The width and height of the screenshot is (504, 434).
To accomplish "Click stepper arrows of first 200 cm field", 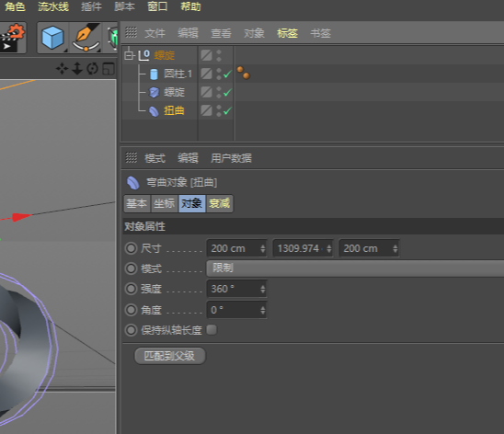I will 263,248.
